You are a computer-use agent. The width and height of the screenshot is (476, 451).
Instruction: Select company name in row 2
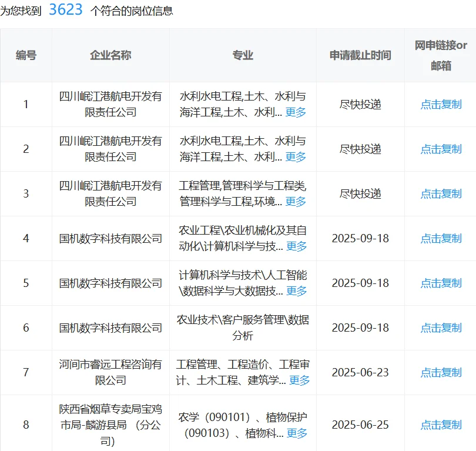tap(110, 149)
